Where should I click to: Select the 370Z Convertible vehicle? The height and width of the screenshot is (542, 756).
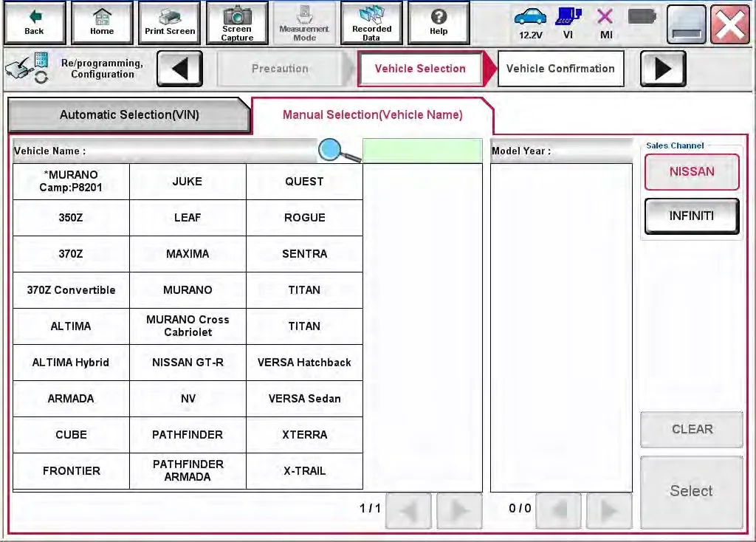click(x=71, y=289)
